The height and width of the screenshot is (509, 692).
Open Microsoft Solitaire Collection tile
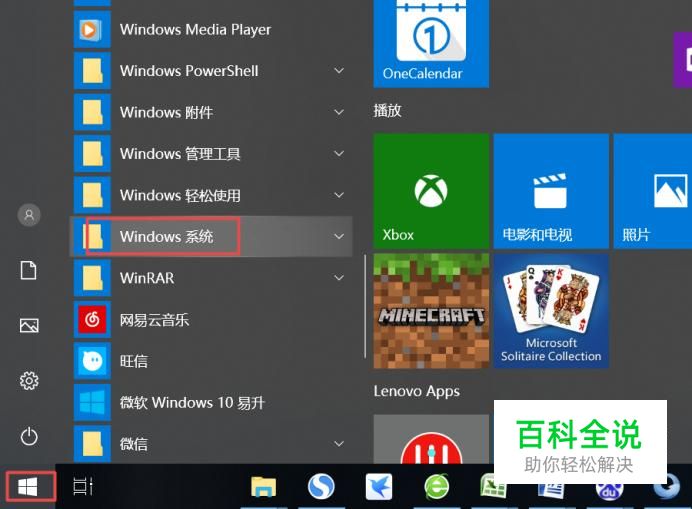[x=551, y=311]
